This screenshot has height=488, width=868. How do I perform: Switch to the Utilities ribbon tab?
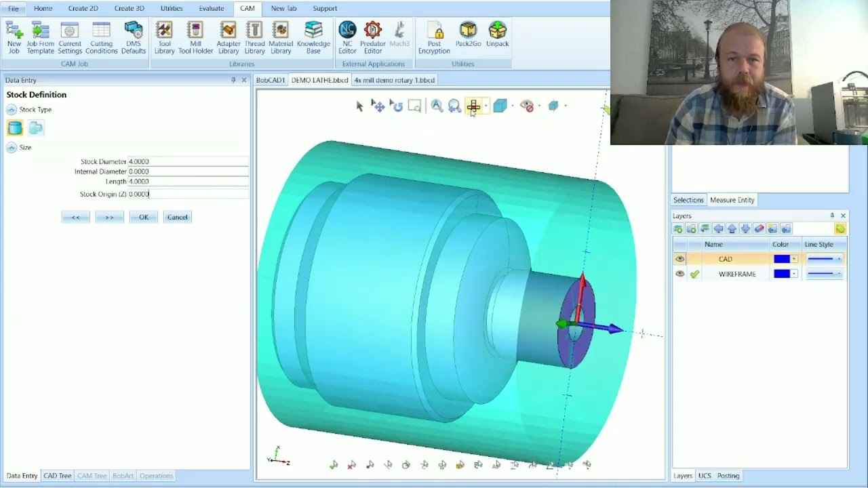tap(172, 9)
